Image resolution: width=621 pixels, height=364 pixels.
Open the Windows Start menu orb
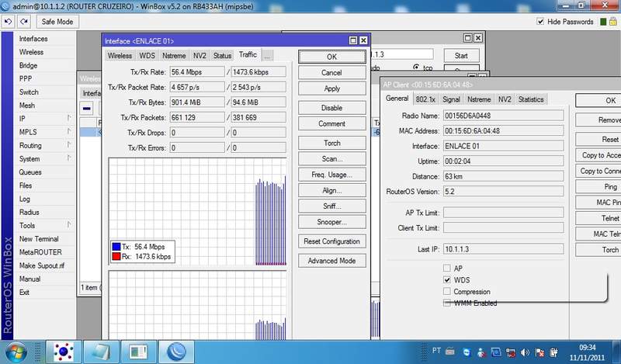16,352
